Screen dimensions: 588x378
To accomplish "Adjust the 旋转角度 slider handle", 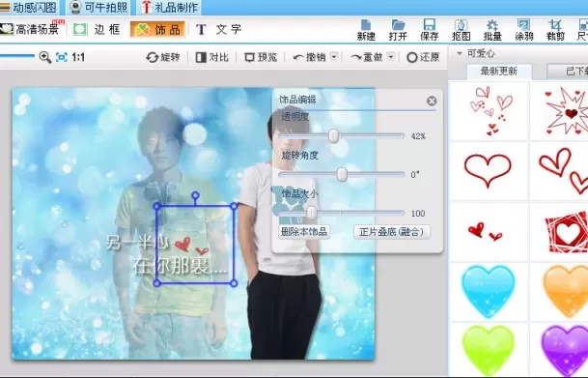I will pyautogui.click(x=342, y=174).
